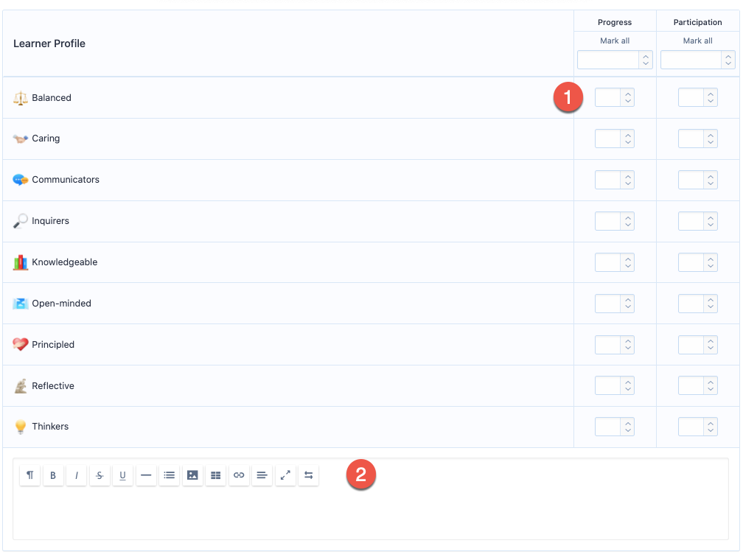Add a hyperlink via link icon

click(x=239, y=476)
